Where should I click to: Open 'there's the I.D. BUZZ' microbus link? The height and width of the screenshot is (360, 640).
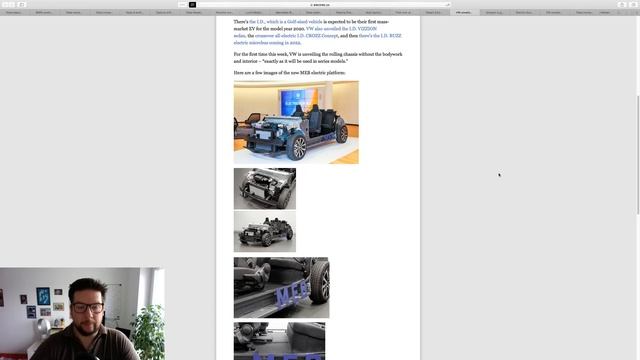tap(380, 36)
